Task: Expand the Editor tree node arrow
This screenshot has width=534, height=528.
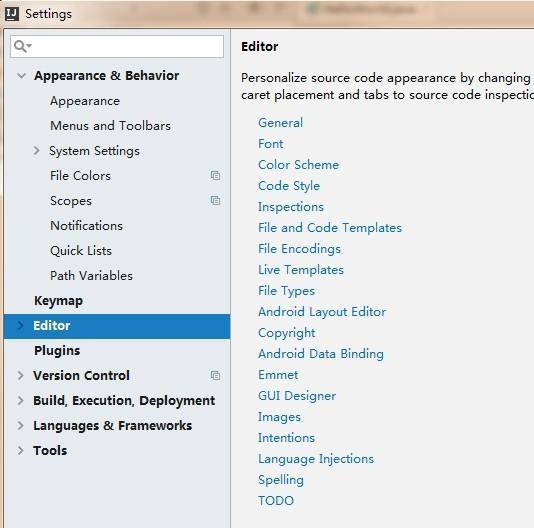Action: 20,326
